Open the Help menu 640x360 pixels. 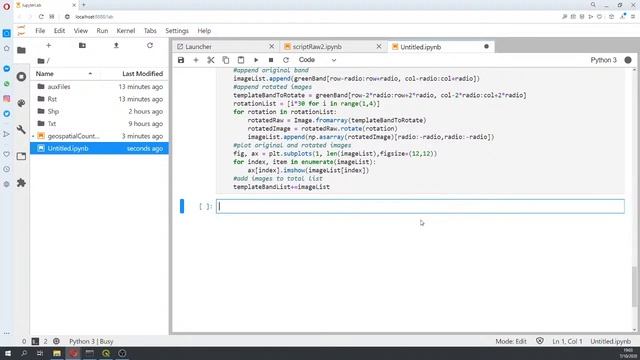click(x=204, y=31)
